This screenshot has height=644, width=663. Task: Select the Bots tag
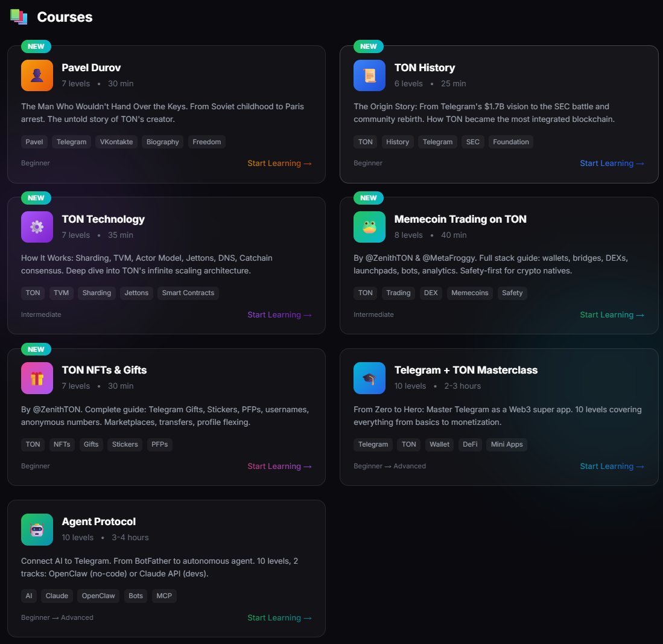pyautogui.click(x=136, y=596)
